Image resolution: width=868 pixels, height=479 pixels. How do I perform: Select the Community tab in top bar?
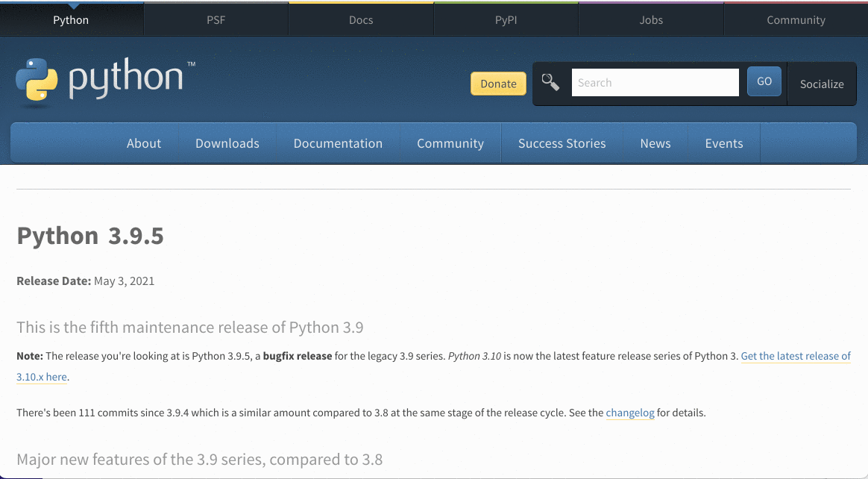coord(796,20)
